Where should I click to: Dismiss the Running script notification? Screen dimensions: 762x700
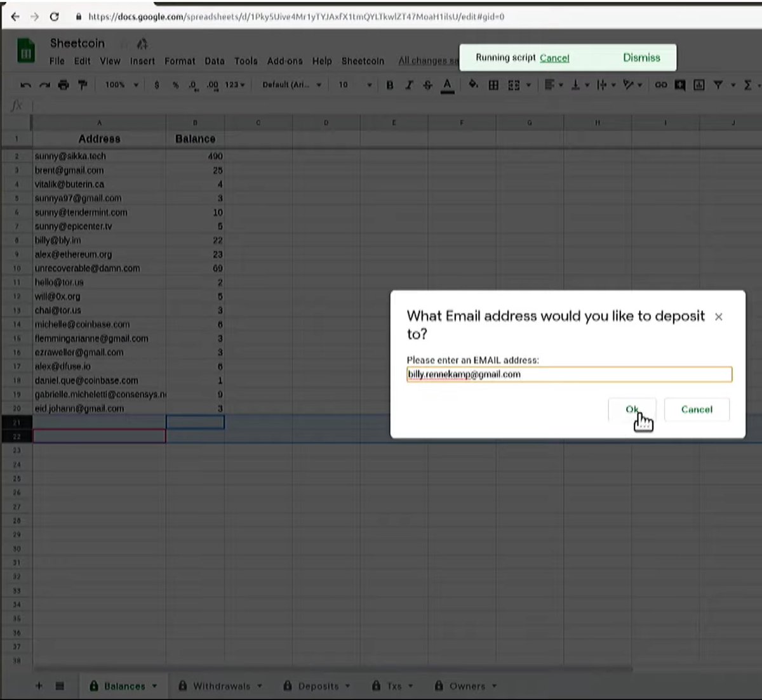[641, 58]
